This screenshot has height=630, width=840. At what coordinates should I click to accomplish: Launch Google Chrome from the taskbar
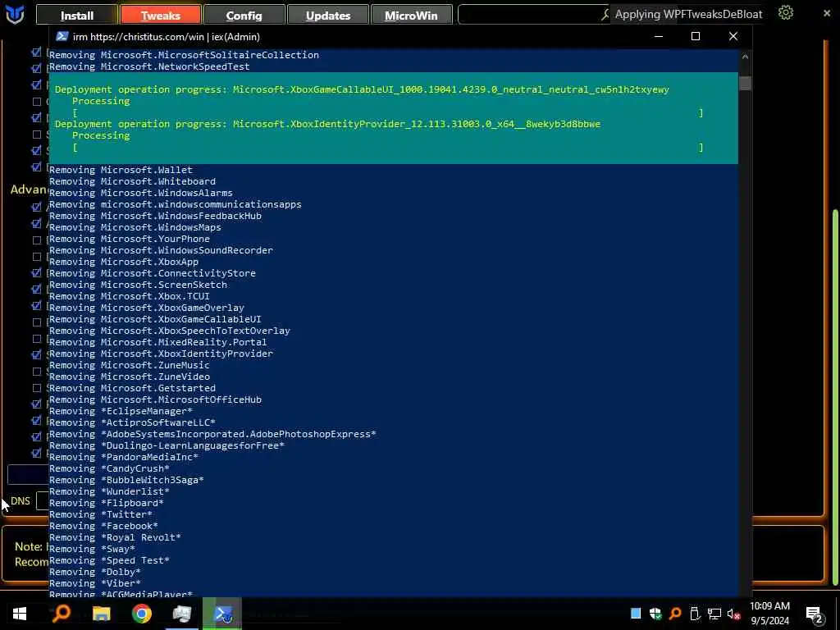[142, 614]
